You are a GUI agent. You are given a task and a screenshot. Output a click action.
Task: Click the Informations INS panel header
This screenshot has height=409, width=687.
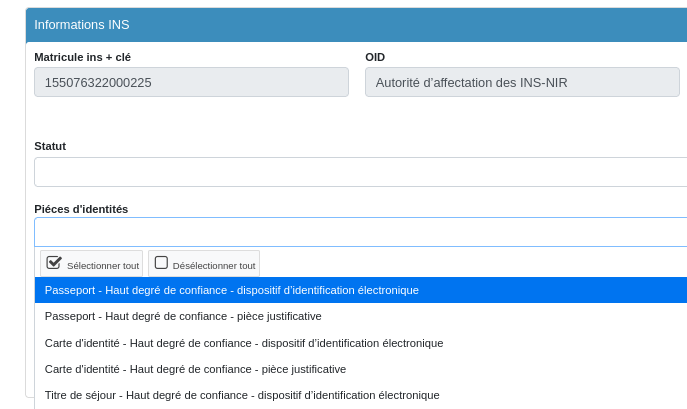tap(356, 25)
